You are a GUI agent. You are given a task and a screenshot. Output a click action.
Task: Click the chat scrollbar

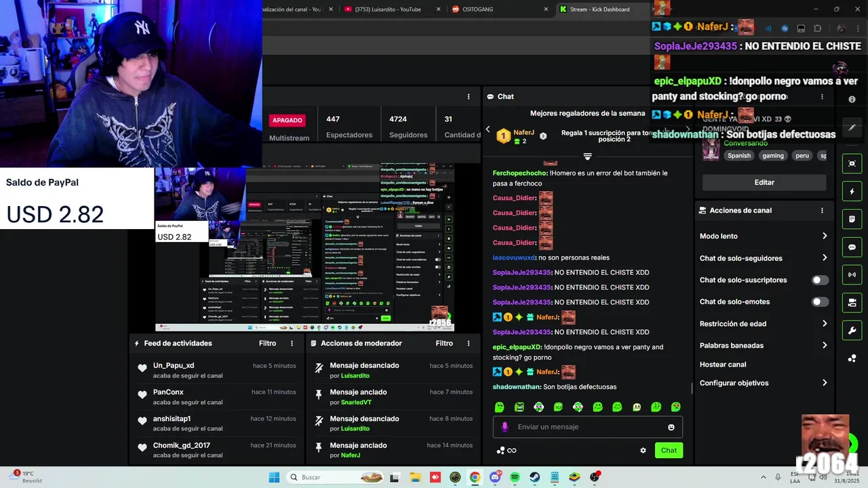(x=692, y=388)
